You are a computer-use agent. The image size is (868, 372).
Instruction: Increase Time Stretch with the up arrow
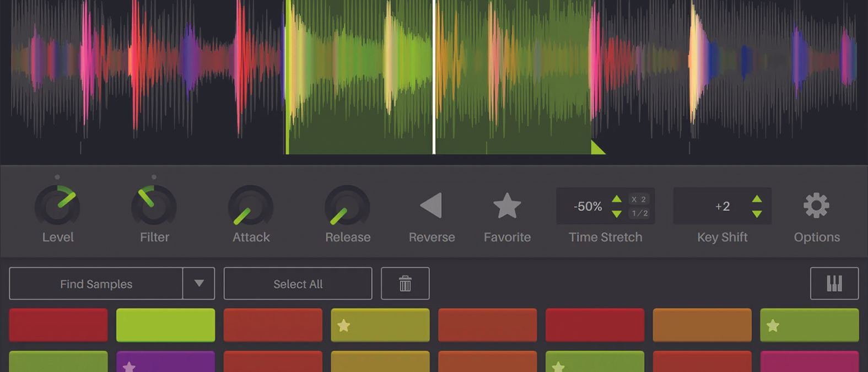[x=617, y=199]
